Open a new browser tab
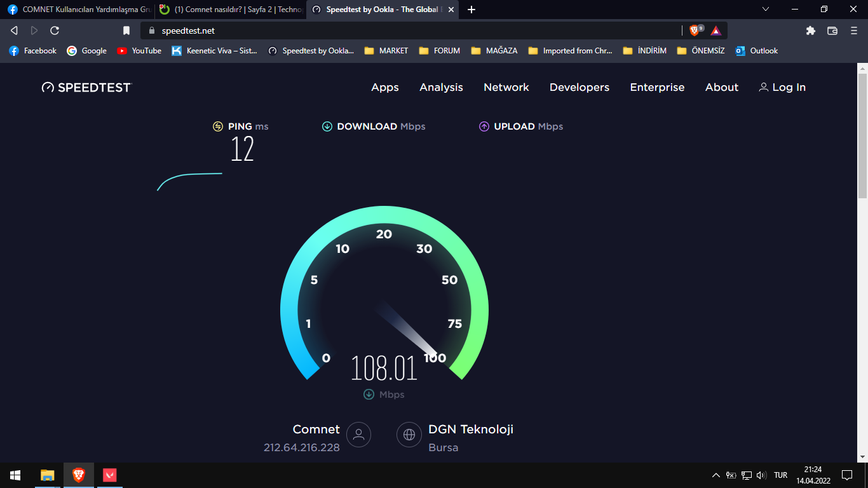This screenshot has height=488, width=868. [x=471, y=10]
